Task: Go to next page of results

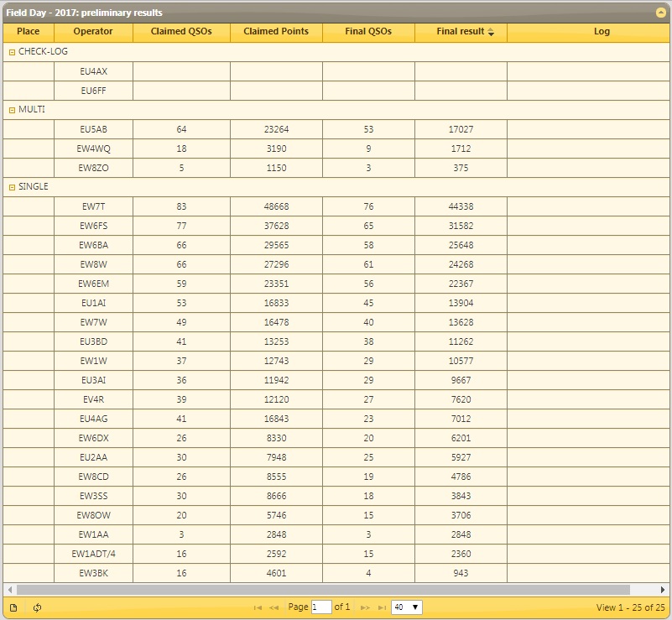Action: click(365, 607)
